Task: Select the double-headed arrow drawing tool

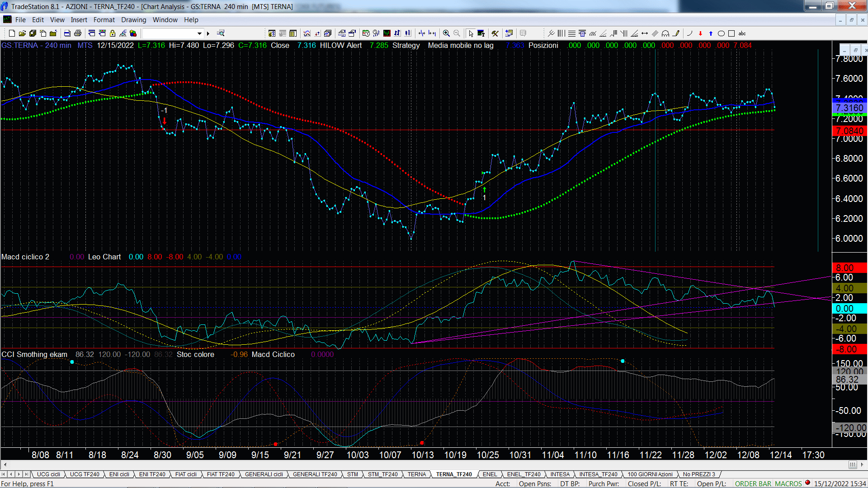Action: (x=645, y=33)
